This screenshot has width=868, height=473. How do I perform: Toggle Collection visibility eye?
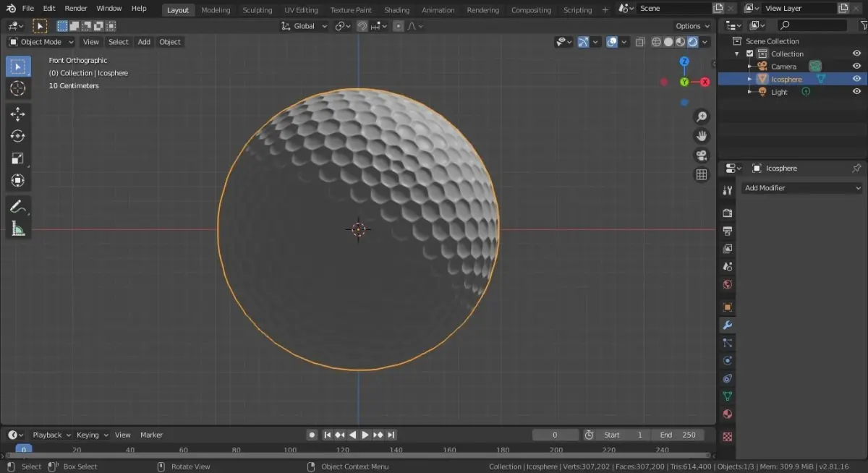856,54
